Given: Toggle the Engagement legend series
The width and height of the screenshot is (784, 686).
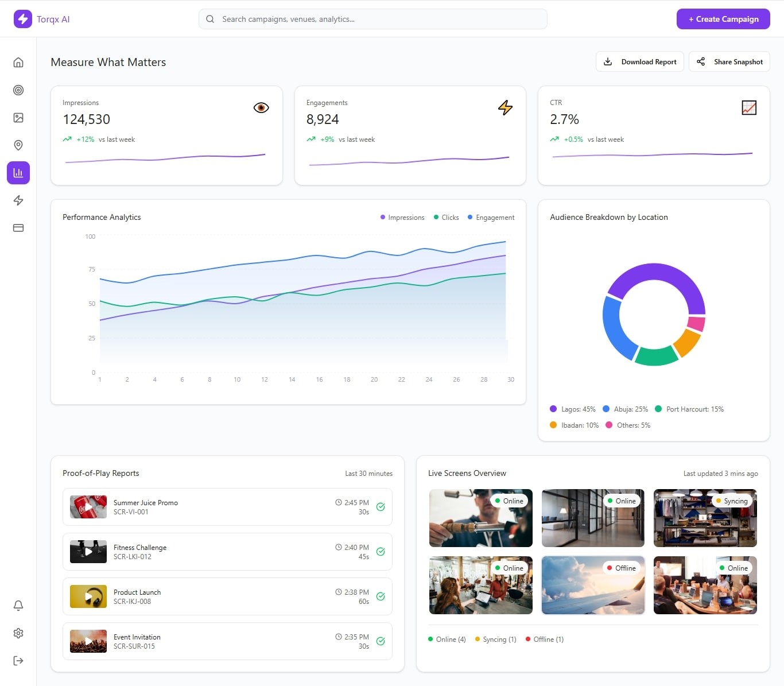Looking at the screenshot, I should [491, 218].
